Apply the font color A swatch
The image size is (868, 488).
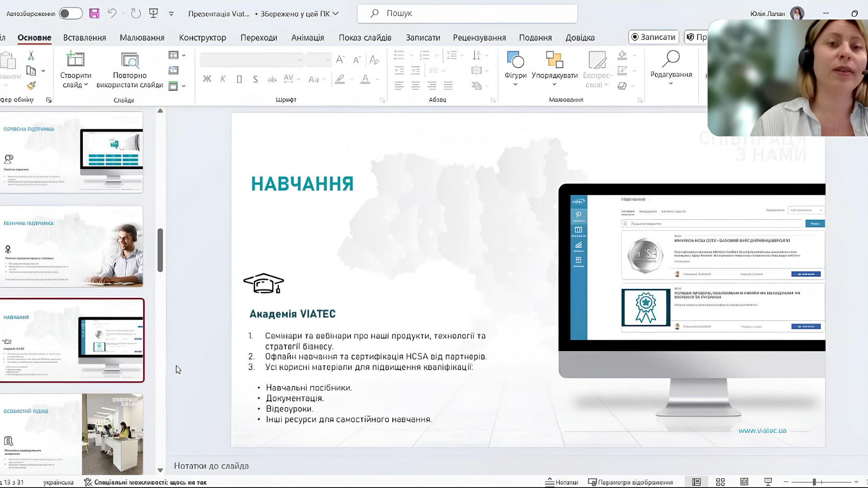point(365,79)
